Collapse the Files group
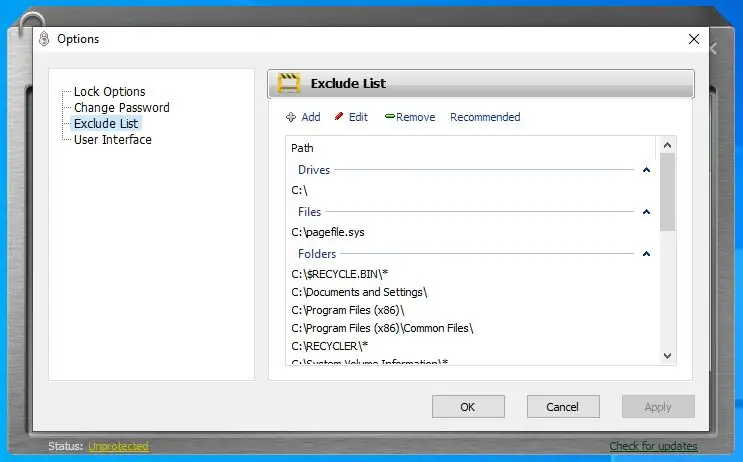Viewport: 743px width, 462px height. click(x=646, y=212)
